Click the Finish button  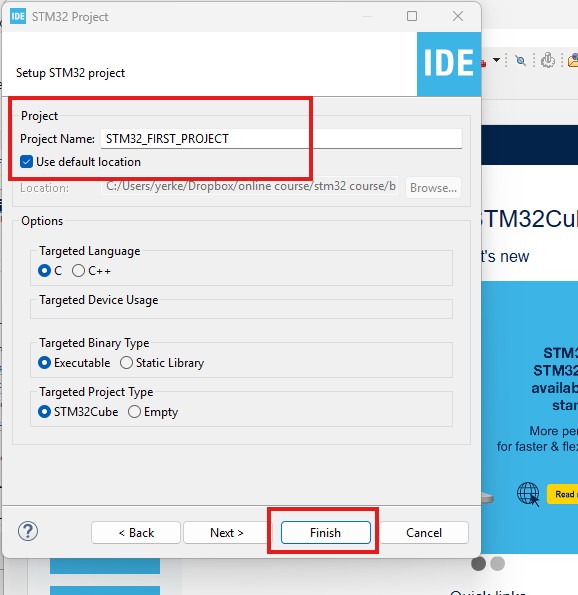(x=326, y=532)
